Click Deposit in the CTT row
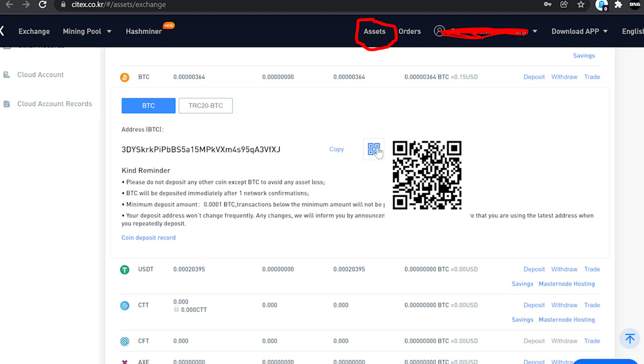Screen dimensions: 644x364 click(534, 305)
